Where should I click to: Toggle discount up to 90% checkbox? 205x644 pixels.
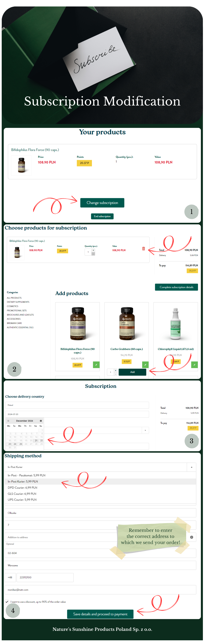coord(7,602)
